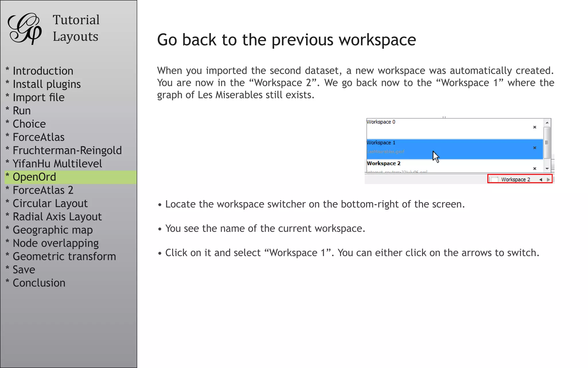Go to Geometric transform section
The width and height of the screenshot is (588, 368).
click(61, 256)
